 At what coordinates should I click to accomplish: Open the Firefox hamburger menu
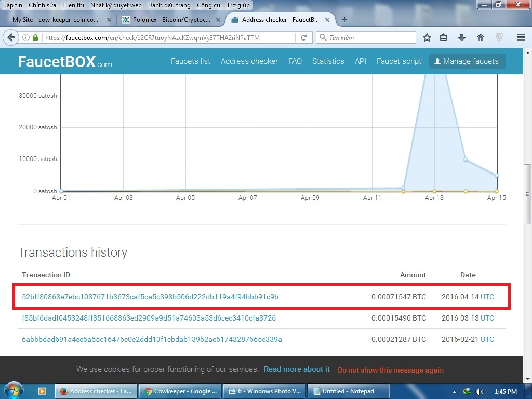click(521, 37)
